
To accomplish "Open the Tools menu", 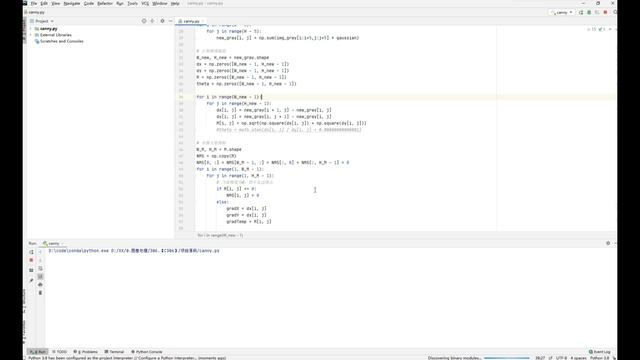I will 133,3.
